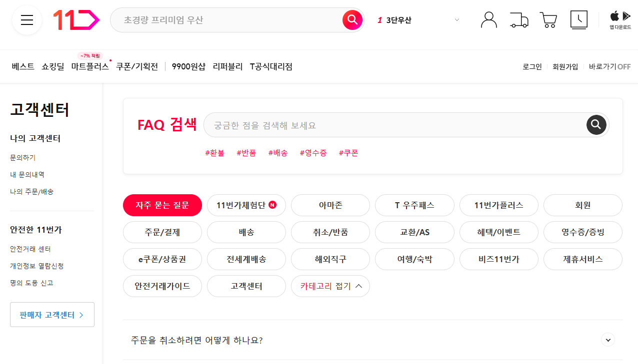
Task: Click the 로그인 link
Action: pyautogui.click(x=532, y=67)
